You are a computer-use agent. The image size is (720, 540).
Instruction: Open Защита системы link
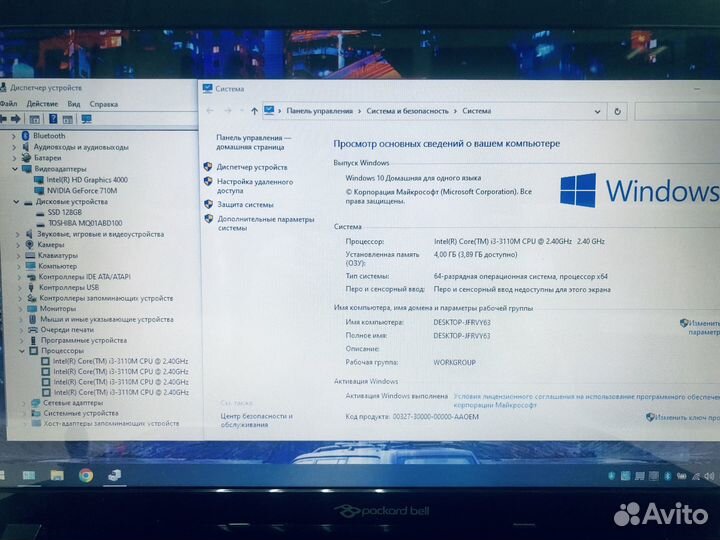(x=245, y=204)
